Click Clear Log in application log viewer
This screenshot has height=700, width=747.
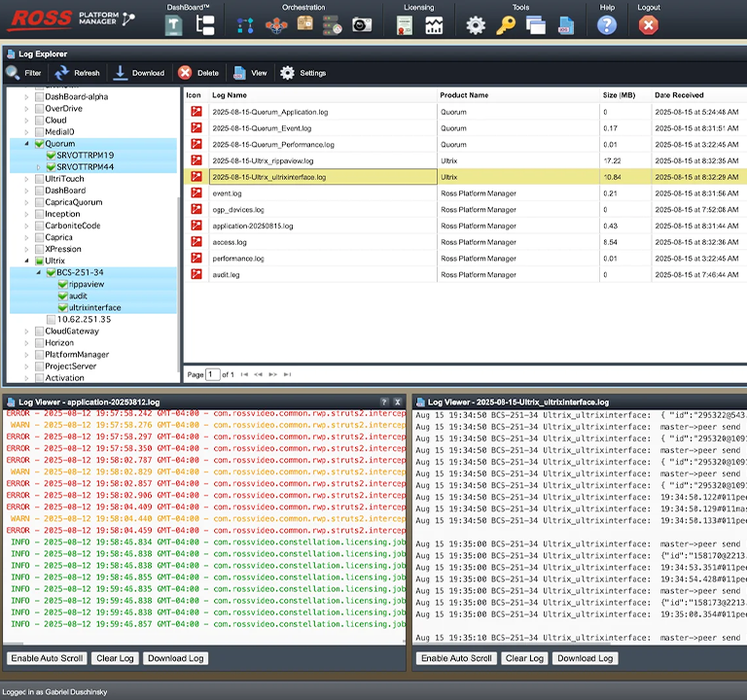click(115, 658)
